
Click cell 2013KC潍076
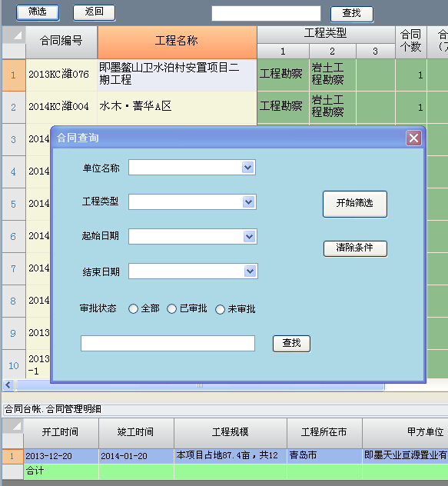(x=61, y=75)
